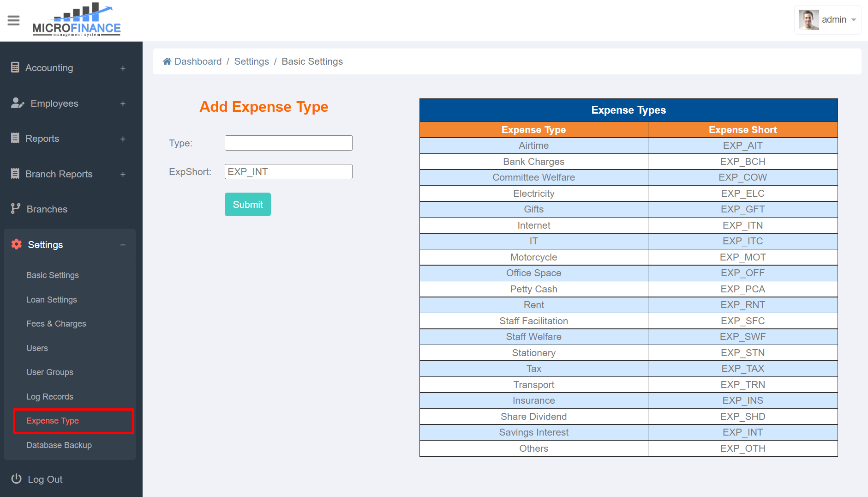
Task: Expand Branch Reports menu with plus sign
Action: click(x=123, y=175)
